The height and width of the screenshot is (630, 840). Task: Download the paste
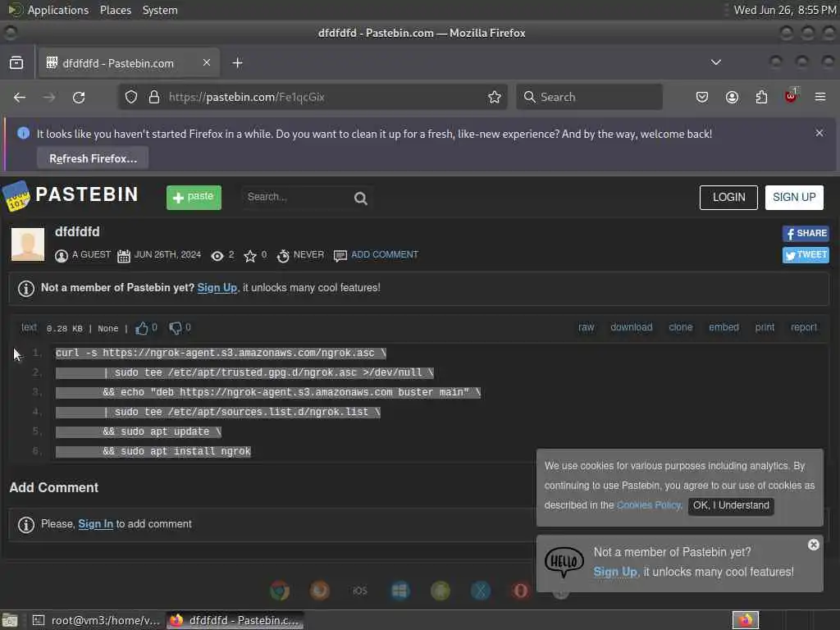(631, 327)
